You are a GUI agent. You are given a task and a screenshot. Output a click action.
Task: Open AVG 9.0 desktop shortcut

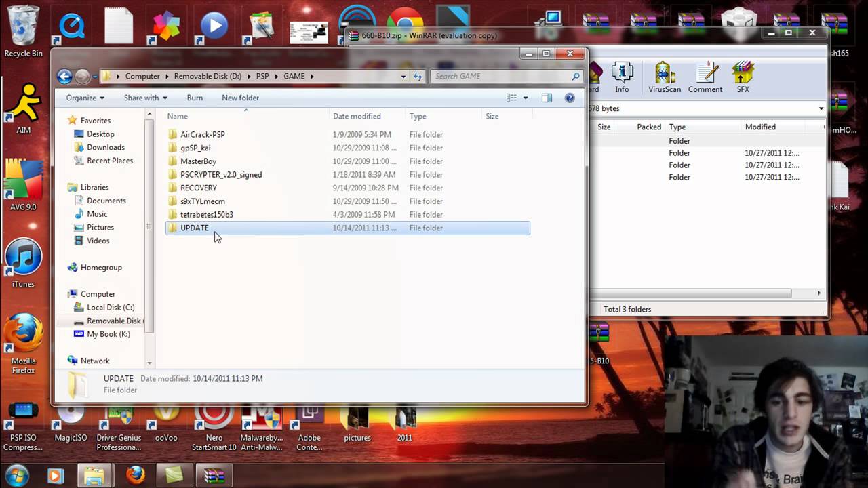(x=23, y=184)
